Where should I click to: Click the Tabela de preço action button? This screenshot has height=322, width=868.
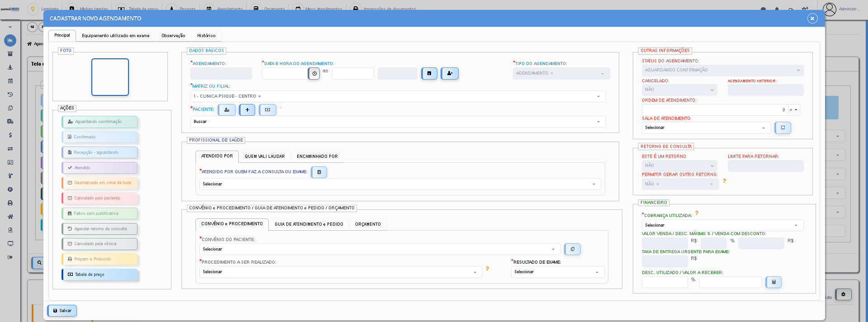(x=100, y=275)
